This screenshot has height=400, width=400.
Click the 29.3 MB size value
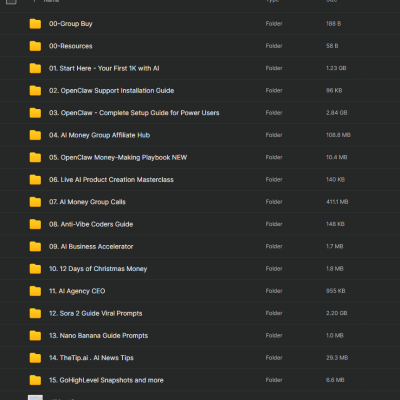click(337, 358)
